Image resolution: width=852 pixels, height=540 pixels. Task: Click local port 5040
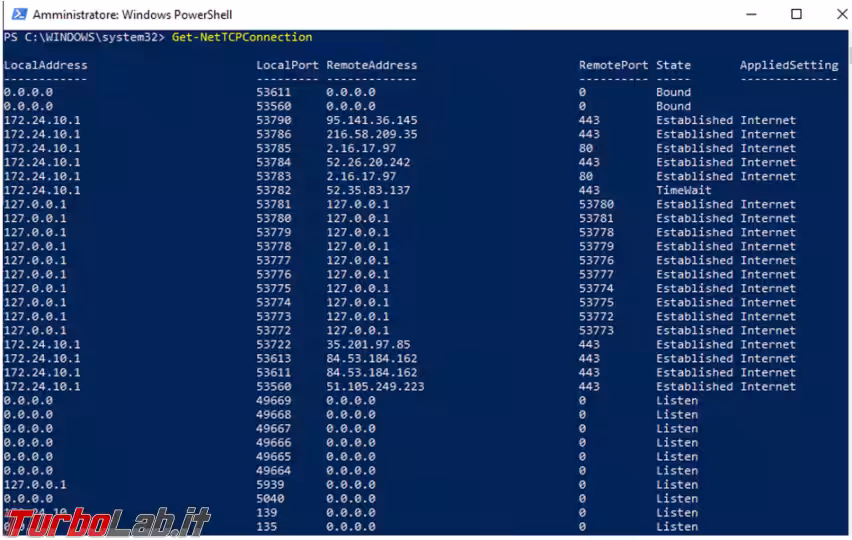tap(270, 499)
